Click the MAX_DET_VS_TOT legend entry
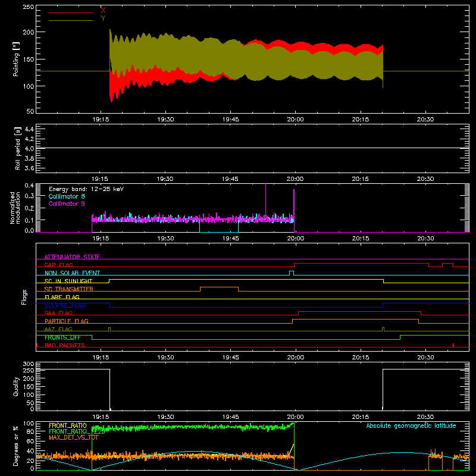Screen dimensions: 476x476 point(73,437)
